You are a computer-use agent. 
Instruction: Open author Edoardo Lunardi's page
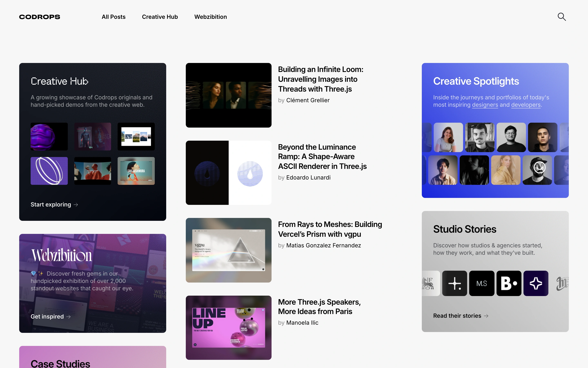tap(308, 178)
